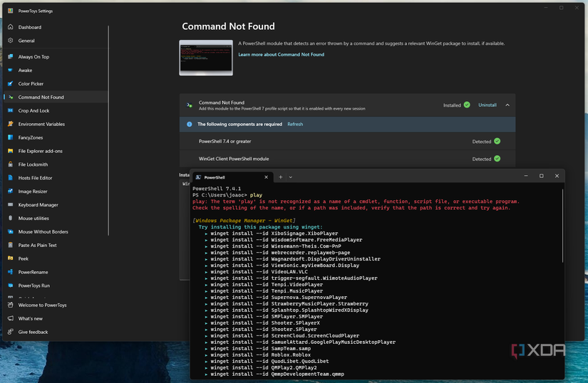Click Welcome to PowerToys icon
This screenshot has width=588, height=383.
click(11, 305)
